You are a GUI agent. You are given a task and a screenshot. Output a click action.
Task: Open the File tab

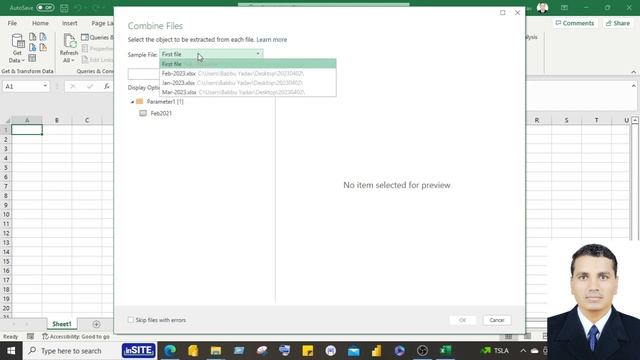[12, 23]
